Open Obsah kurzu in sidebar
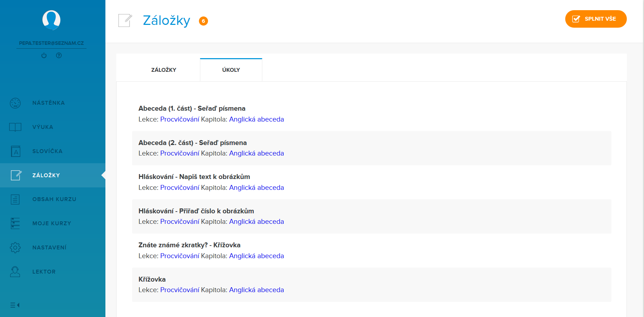This screenshot has width=644, height=317. tap(54, 199)
